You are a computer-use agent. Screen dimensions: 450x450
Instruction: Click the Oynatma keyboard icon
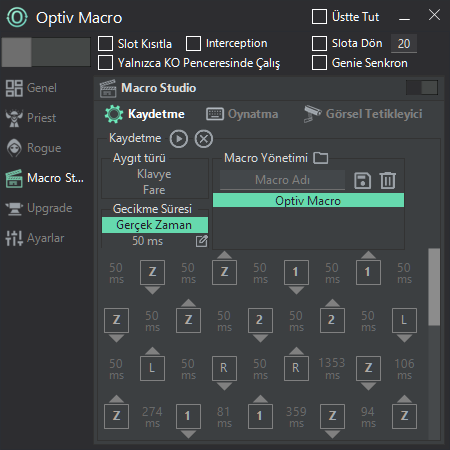click(x=215, y=114)
